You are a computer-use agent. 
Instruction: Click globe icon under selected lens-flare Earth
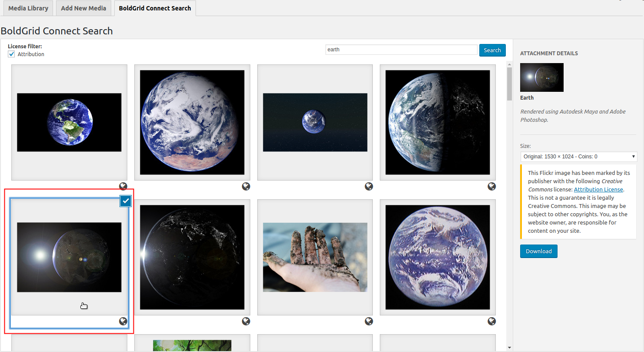(x=123, y=322)
